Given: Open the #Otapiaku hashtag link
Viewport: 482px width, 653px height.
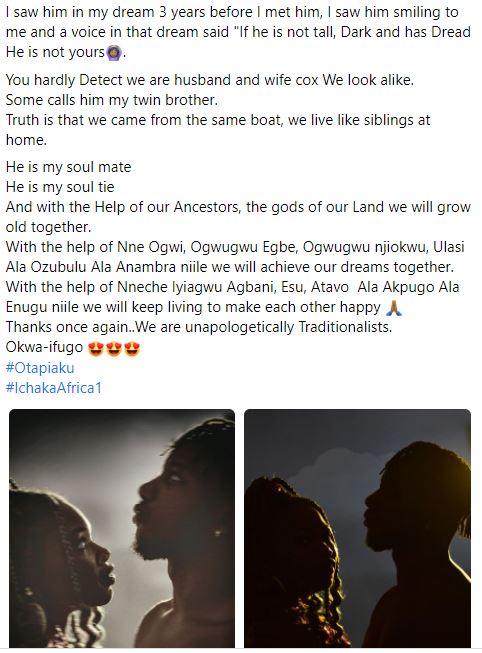Looking at the screenshot, I should (x=40, y=368).
